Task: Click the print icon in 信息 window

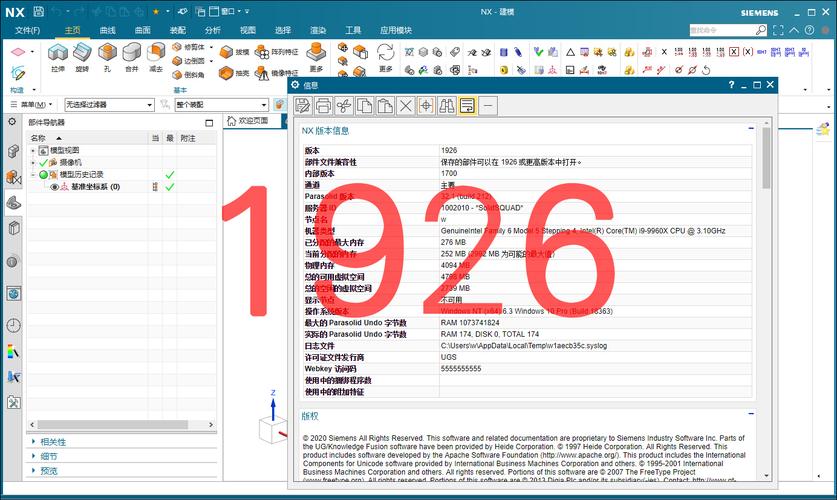Action: (323, 106)
